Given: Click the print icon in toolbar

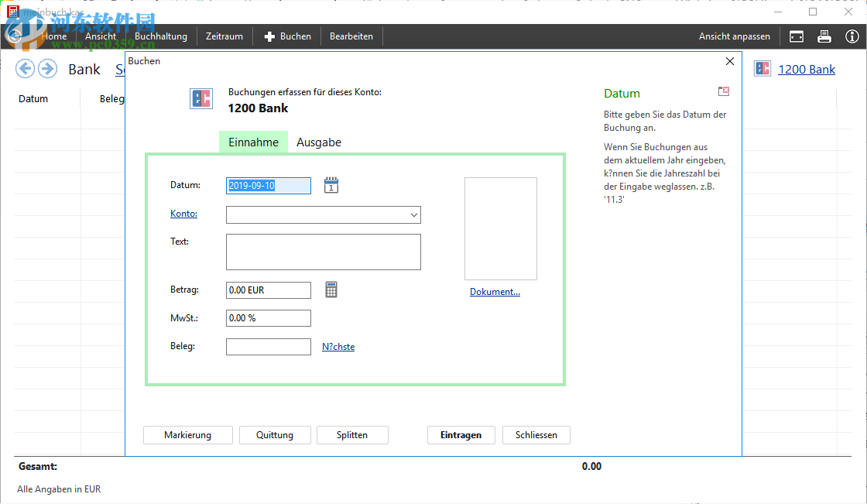Looking at the screenshot, I should 824,36.
